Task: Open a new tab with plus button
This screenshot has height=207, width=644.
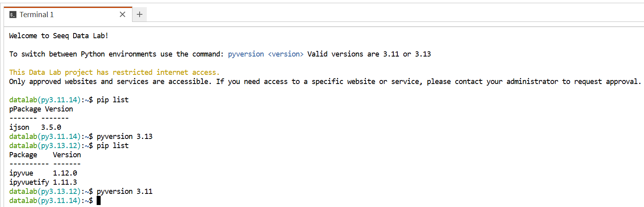Action: [x=140, y=15]
